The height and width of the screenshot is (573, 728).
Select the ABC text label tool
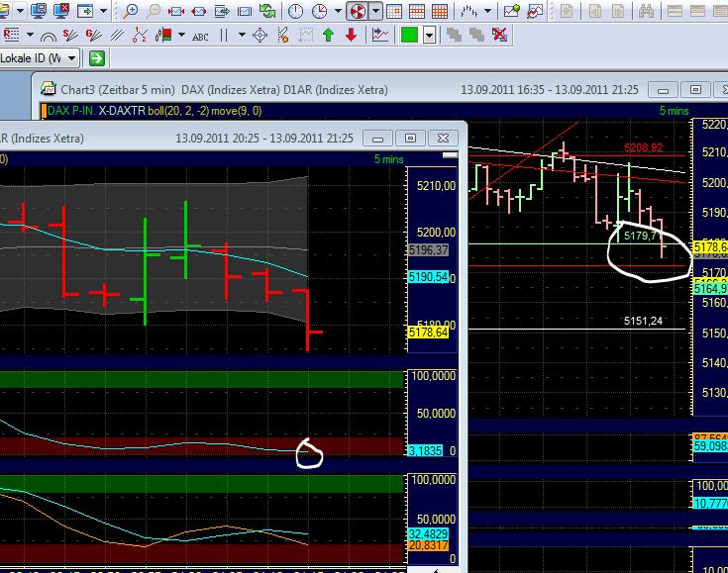200,37
